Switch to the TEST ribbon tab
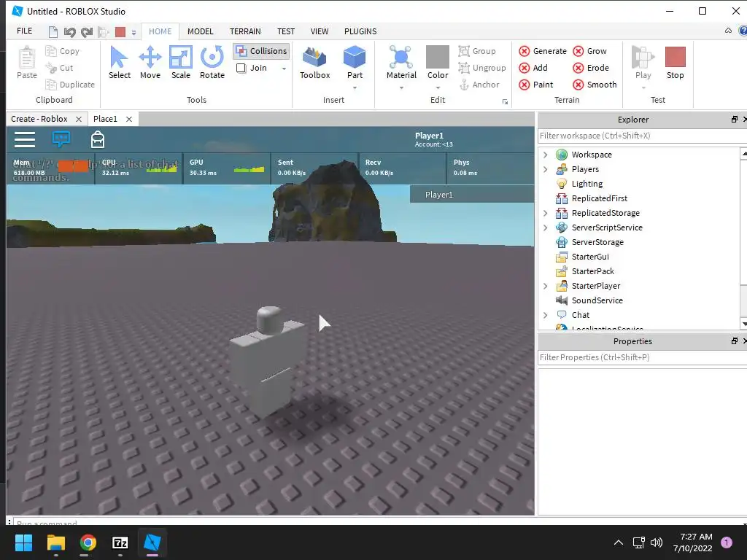This screenshot has height=560, width=747. (x=286, y=31)
